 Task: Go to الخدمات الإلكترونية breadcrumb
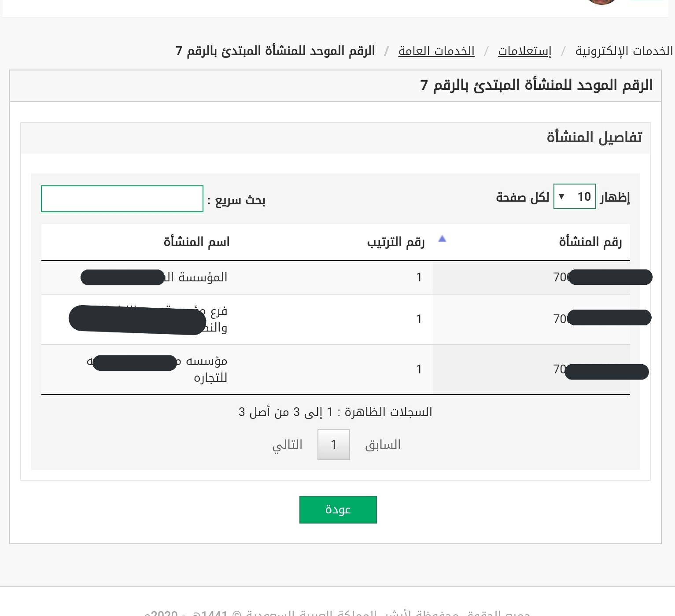pyautogui.click(x=624, y=51)
